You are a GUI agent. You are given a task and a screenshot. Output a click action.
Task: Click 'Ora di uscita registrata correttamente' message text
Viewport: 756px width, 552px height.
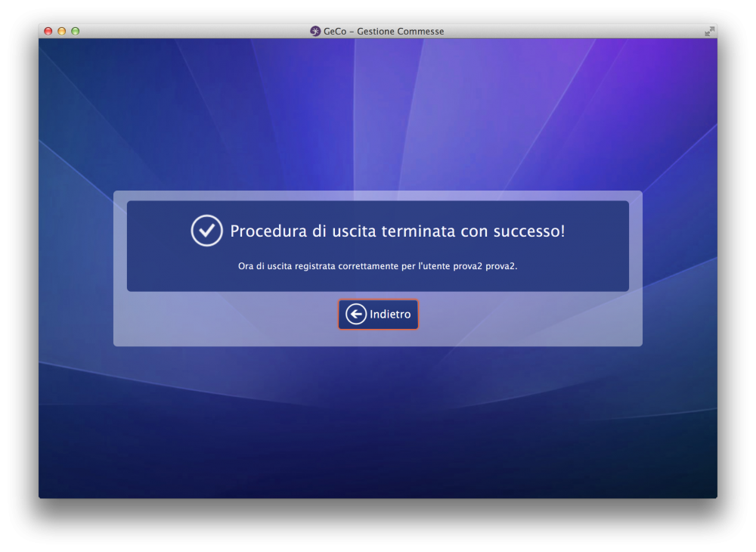tap(377, 266)
